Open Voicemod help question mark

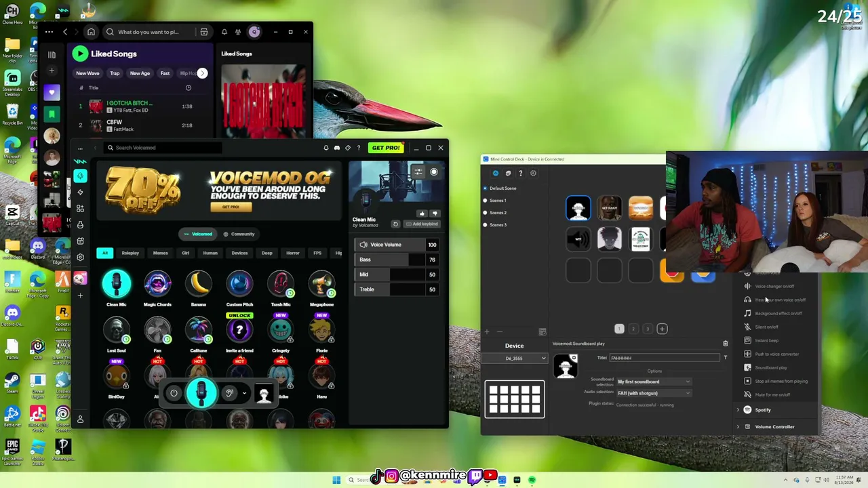click(x=359, y=148)
